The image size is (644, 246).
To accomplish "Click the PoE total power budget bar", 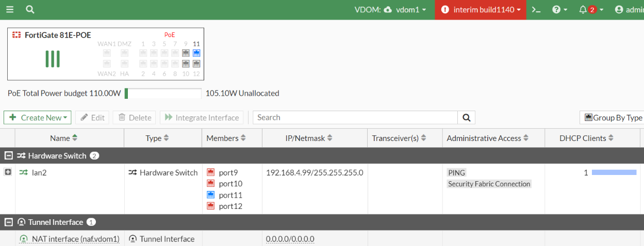I will pyautogui.click(x=163, y=93).
